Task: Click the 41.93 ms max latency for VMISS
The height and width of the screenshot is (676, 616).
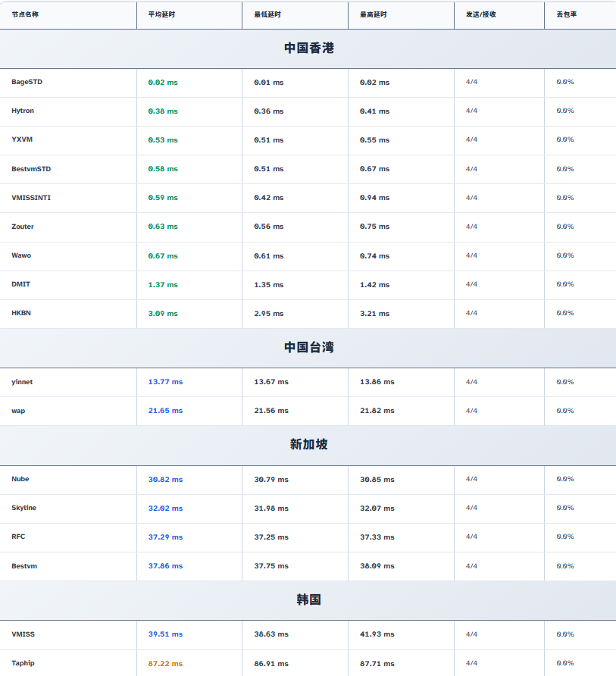Action: 377,634
